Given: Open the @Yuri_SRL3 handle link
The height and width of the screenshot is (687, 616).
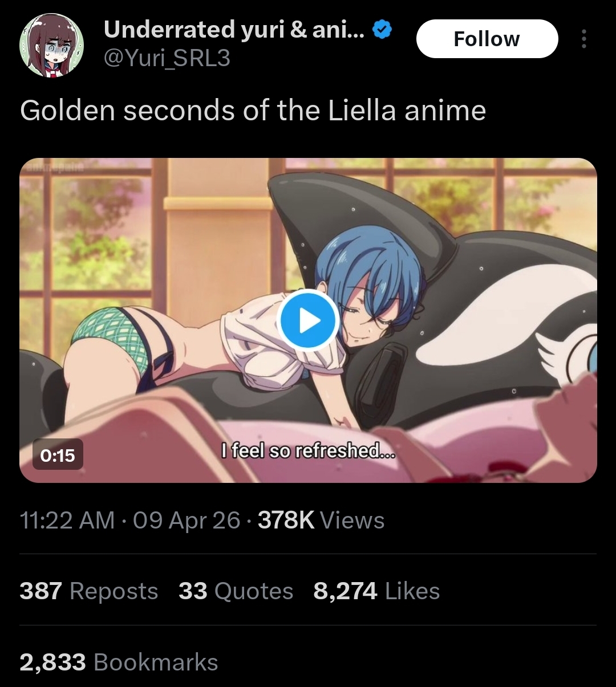Looking at the screenshot, I should [x=167, y=58].
